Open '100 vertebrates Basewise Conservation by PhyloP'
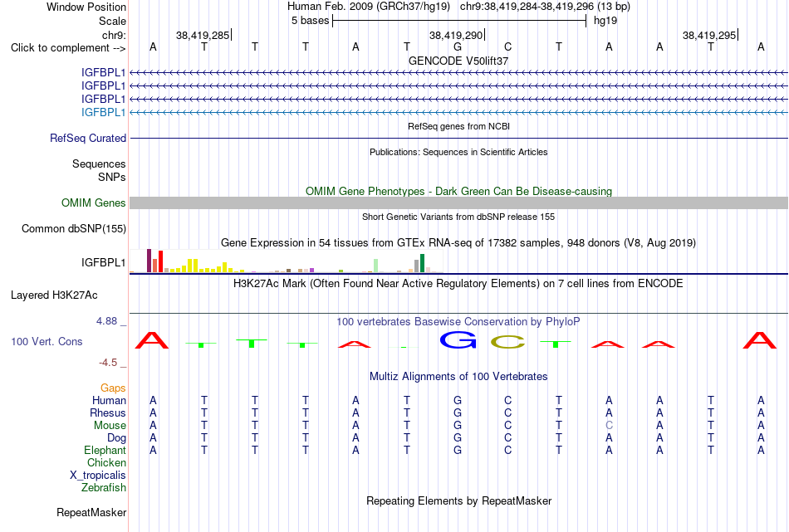Viewport: 789px width, 532px height. tap(458, 322)
